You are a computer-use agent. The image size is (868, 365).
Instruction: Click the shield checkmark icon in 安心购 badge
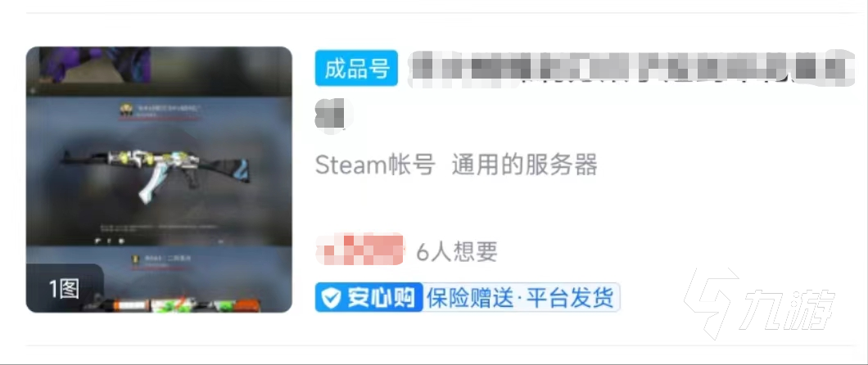332,299
